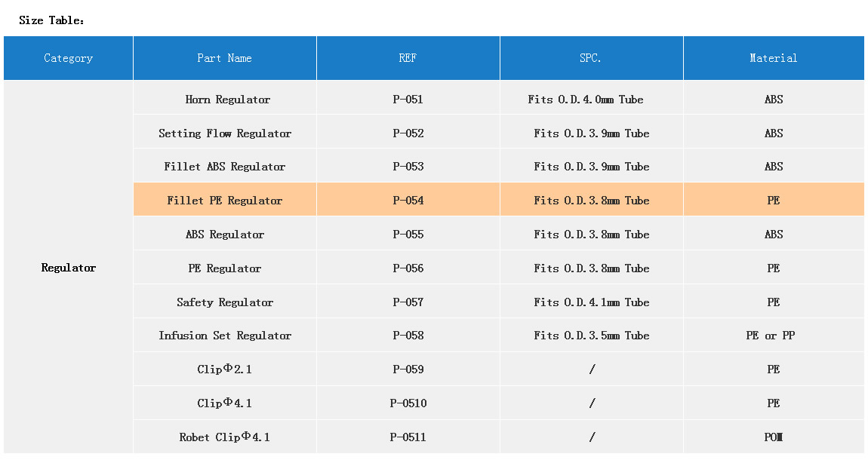Click the P-056 reference code
Viewport: 868px width, 460px height.
pos(408,268)
